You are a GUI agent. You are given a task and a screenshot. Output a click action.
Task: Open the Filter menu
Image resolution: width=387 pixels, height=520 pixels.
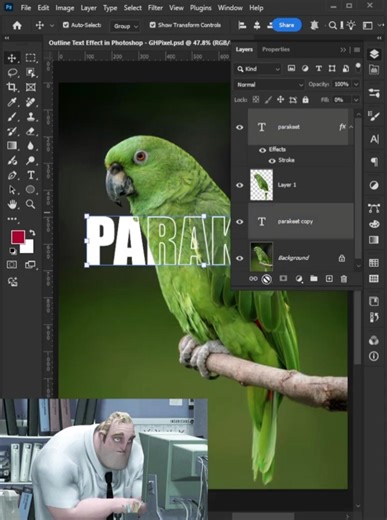[155, 8]
